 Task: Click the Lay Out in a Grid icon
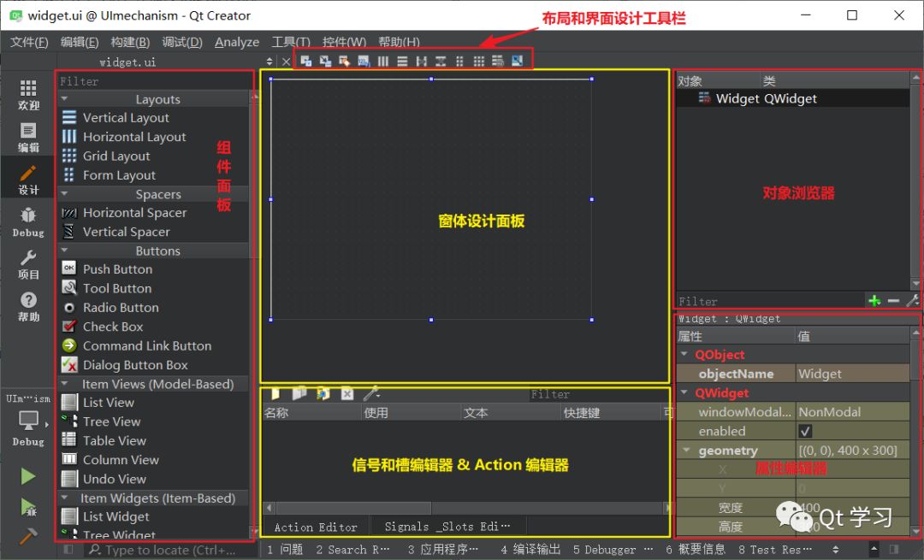click(x=478, y=61)
